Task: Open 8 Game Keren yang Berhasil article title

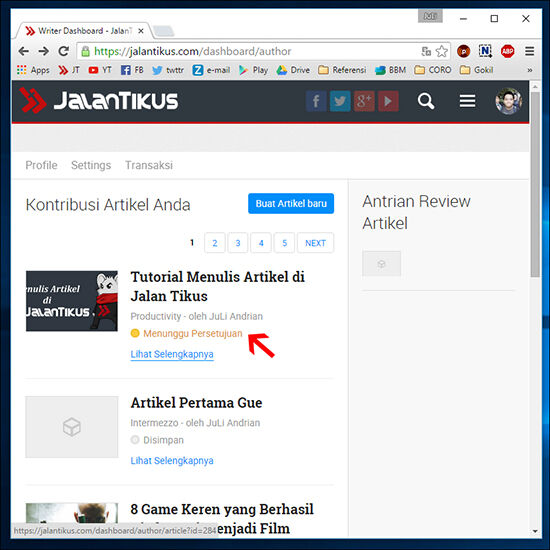Action: pos(222,519)
